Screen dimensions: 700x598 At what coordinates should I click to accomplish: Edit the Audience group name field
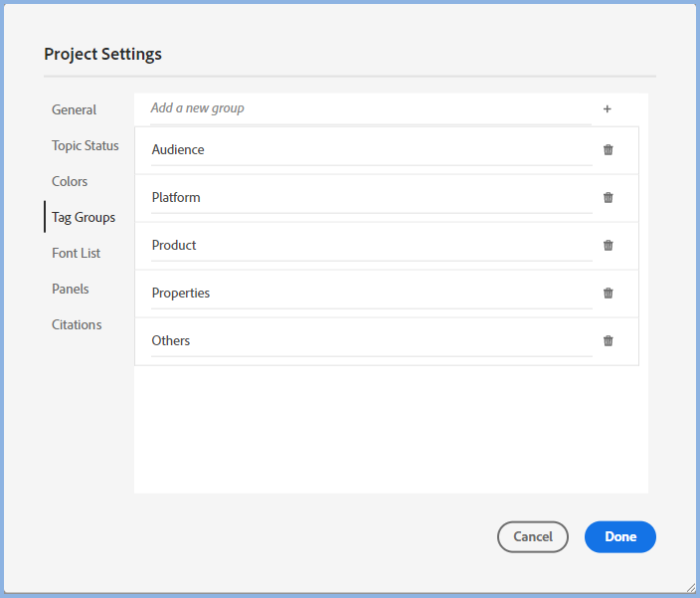point(368,150)
